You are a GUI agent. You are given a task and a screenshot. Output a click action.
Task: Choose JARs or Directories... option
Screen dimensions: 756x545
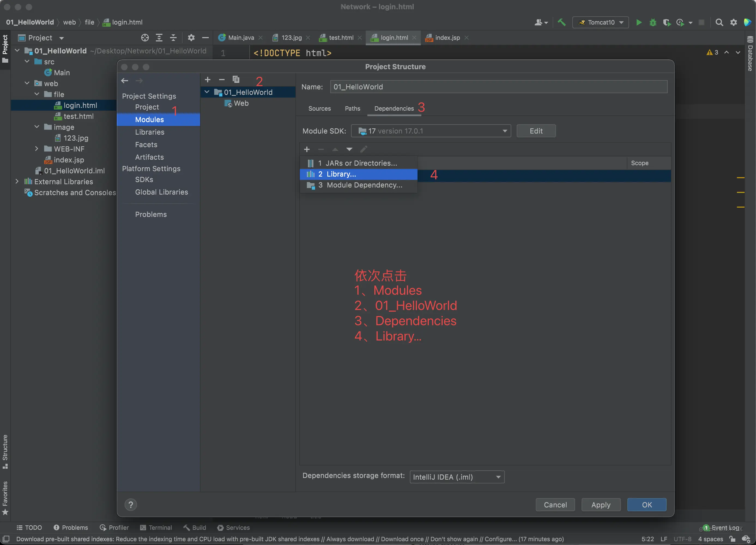coord(358,163)
